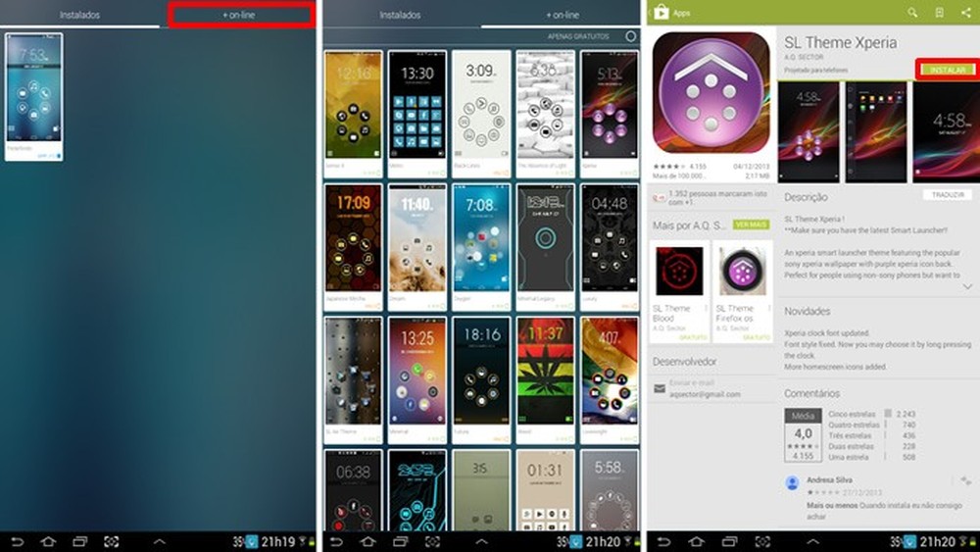Open the rainbow flag theme showing 4:07

click(610, 380)
